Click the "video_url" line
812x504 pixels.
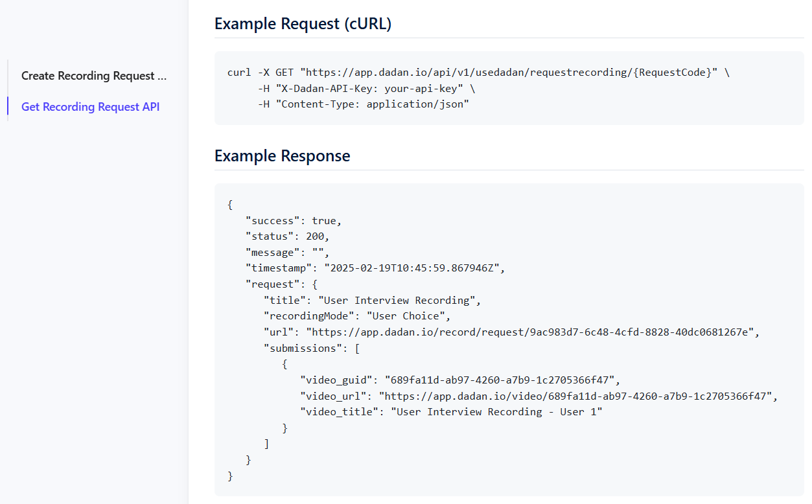click(x=539, y=395)
